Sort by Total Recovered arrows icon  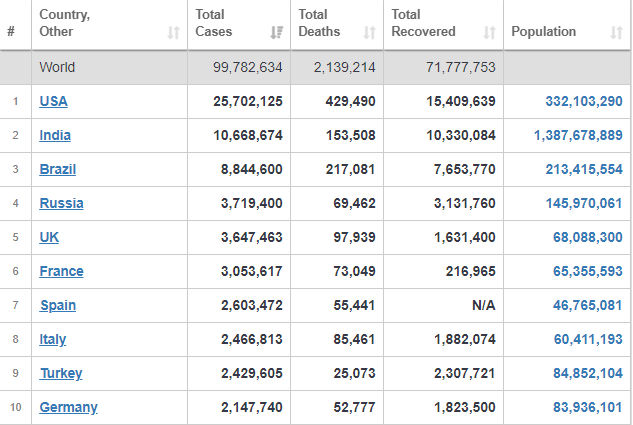489,32
